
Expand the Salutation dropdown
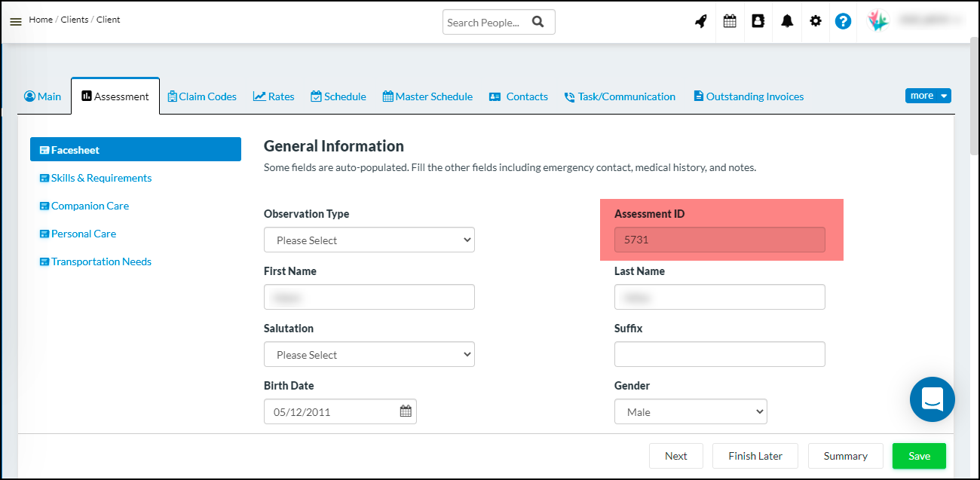point(369,354)
